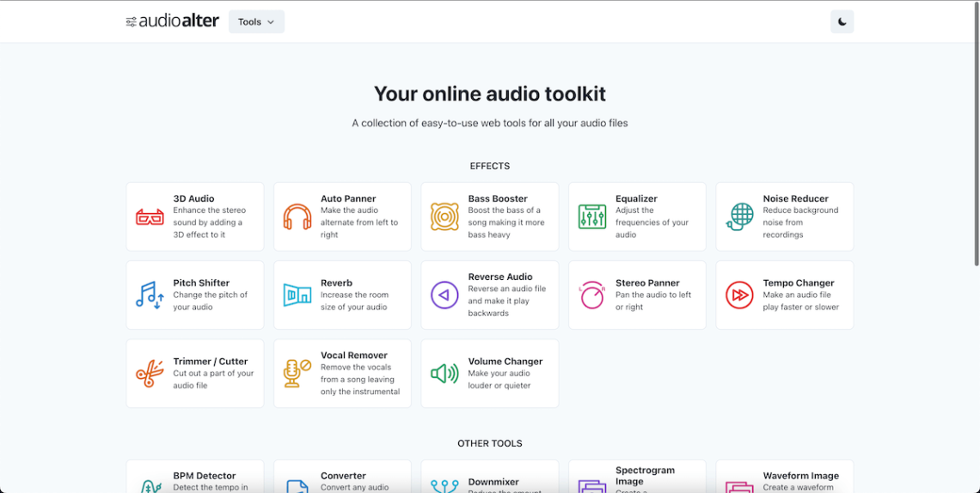The width and height of the screenshot is (980, 493).
Task: Select the headphones Auto Panner icon
Action: tap(297, 217)
